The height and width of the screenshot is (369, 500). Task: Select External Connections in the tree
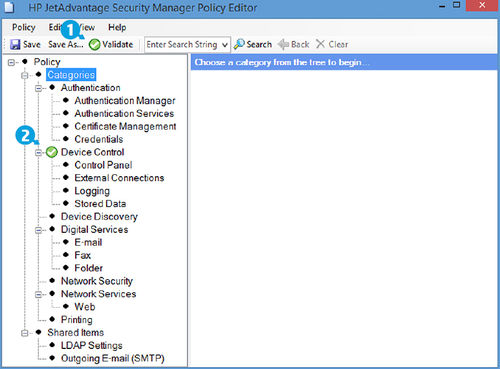coord(119,178)
